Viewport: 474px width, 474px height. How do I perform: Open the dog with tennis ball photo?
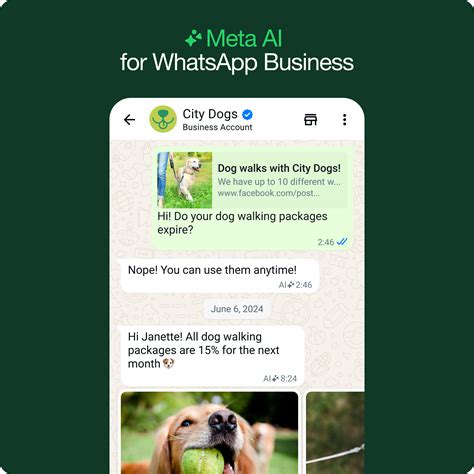(209, 433)
